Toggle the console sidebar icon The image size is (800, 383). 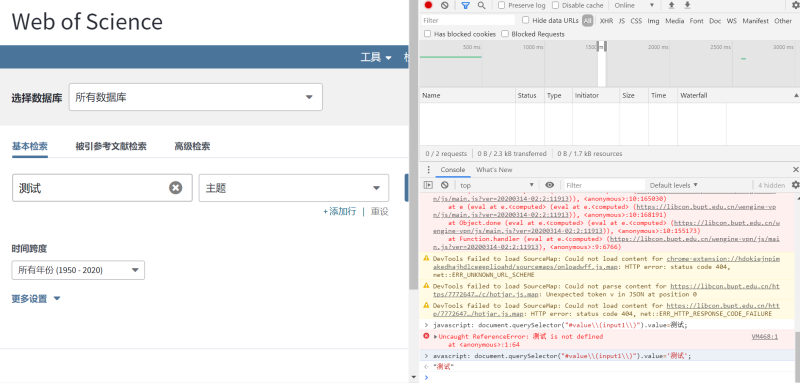tap(429, 185)
